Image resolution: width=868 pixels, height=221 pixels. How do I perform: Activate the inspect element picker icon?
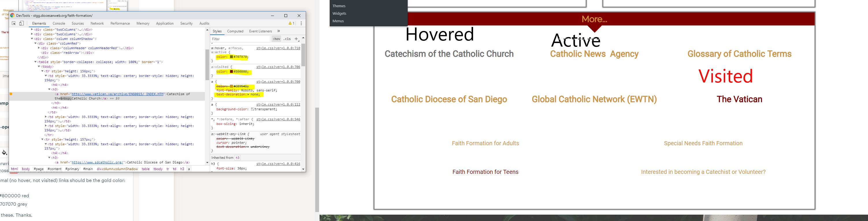(x=14, y=23)
